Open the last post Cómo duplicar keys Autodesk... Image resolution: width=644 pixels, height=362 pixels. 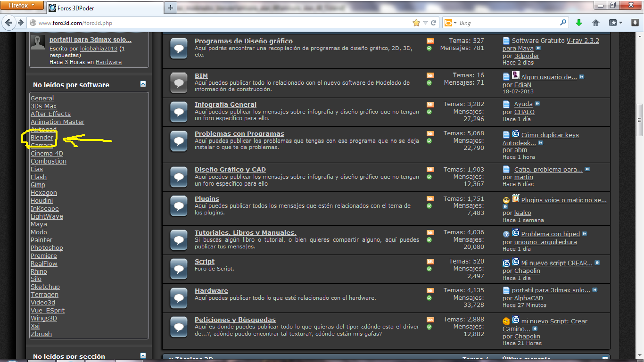[x=541, y=139]
